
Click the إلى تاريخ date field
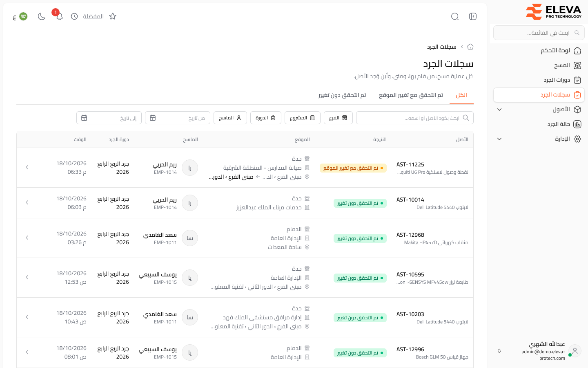point(109,118)
